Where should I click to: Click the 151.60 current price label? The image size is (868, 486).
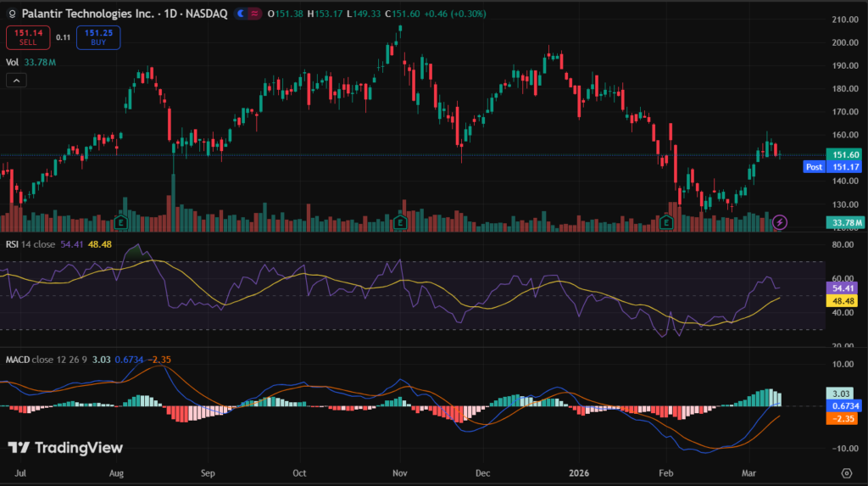[x=845, y=154]
